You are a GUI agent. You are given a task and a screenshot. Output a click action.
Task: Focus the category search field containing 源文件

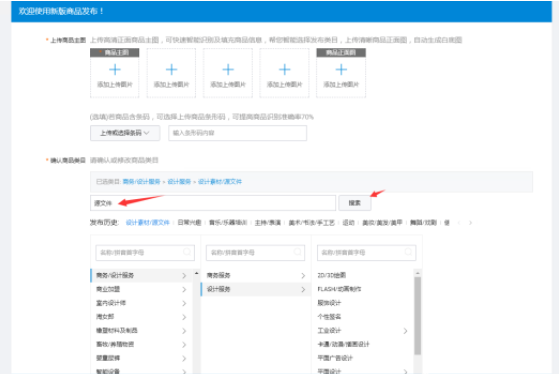[213, 203]
